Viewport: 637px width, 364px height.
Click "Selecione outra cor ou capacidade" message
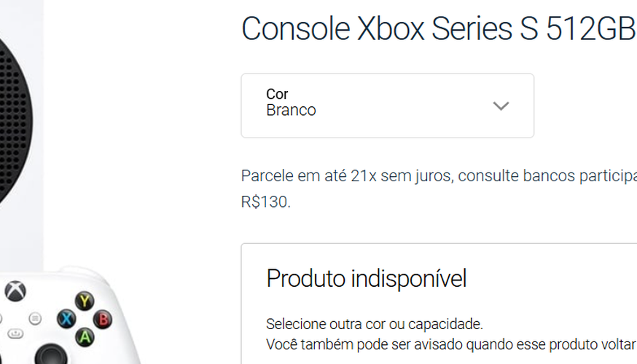[374, 324]
